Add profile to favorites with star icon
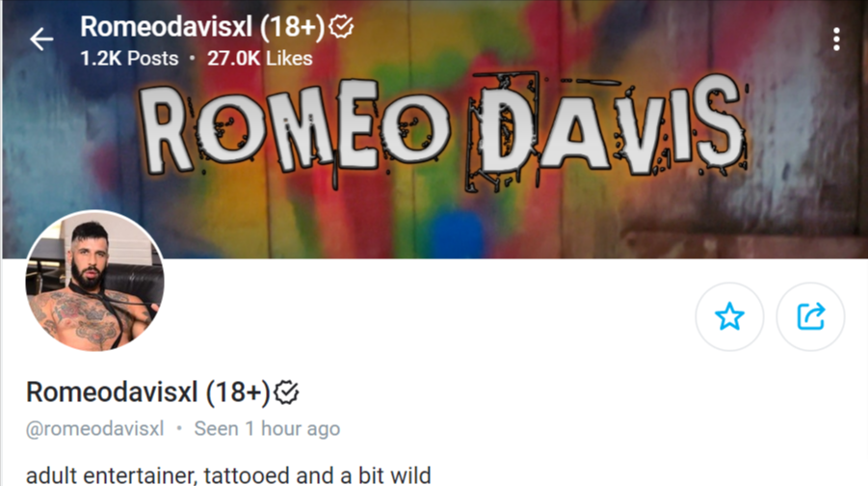 coord(729,316)
